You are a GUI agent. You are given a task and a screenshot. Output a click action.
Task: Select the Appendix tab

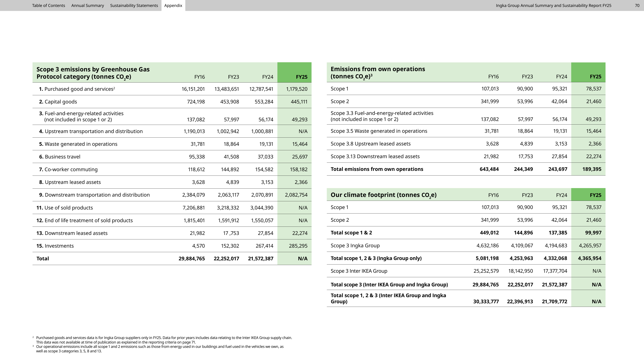tap(173, 5)
